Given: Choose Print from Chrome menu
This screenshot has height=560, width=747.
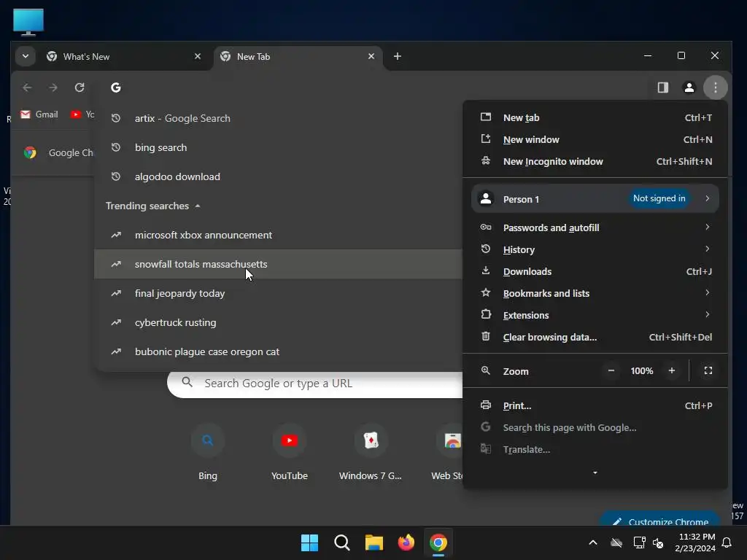Looking at the screenshot, I should (x=595, y=405).
